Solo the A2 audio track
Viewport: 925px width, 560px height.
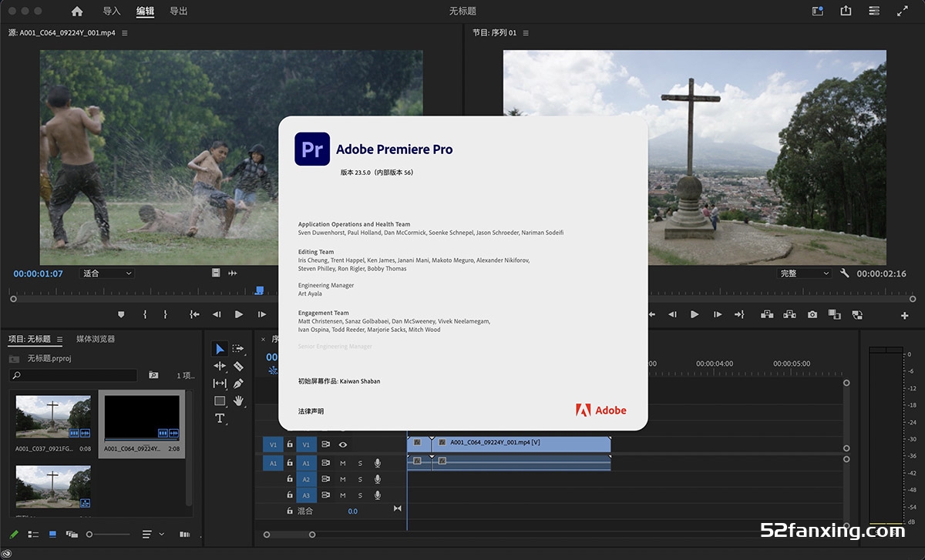[360, 479]
